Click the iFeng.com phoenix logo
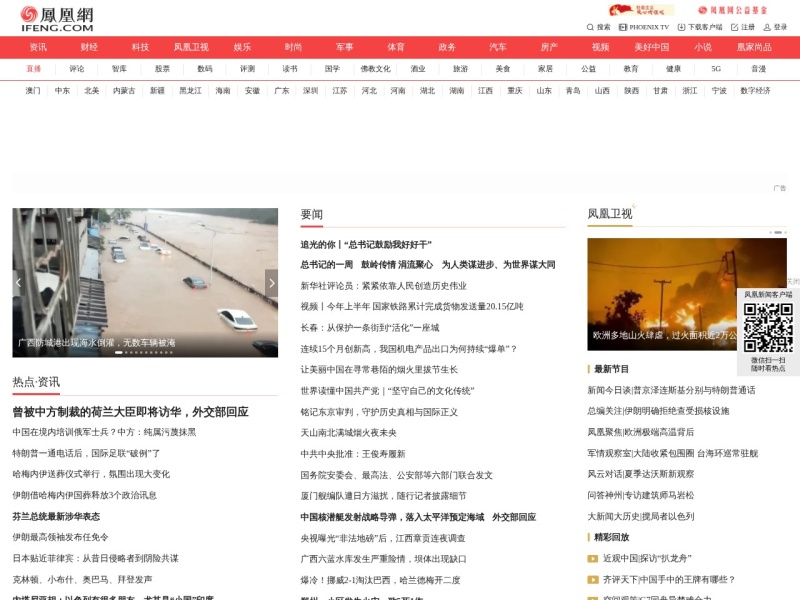800x600 pixels. pyautogui.click(x=57, y=19)
